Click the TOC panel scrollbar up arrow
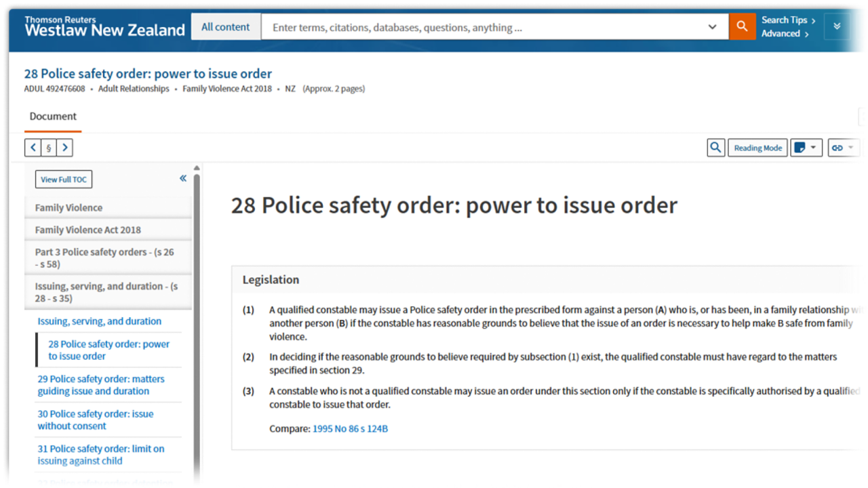 pos(197,168)
